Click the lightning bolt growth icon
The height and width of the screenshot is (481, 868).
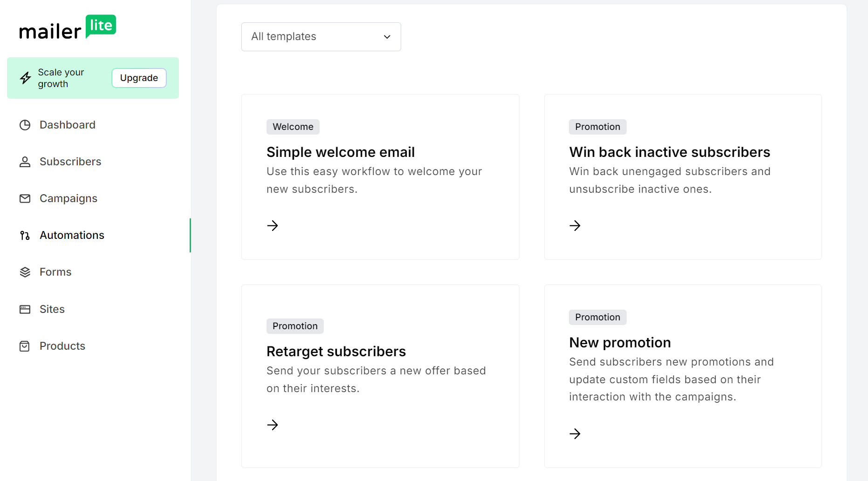(25, 78)
